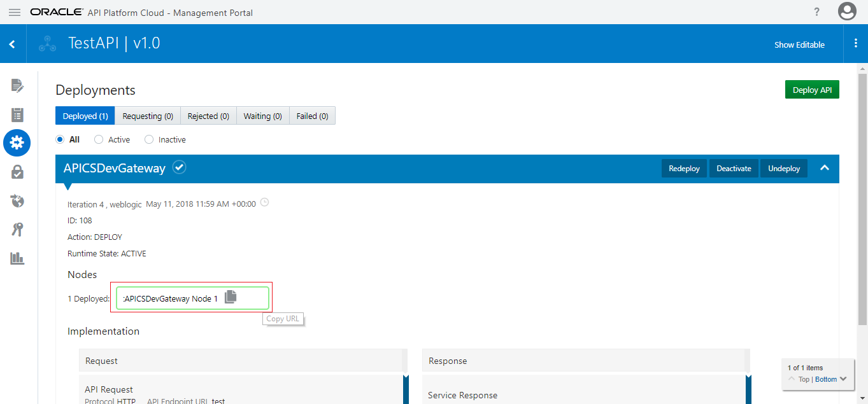Open the help question mark icon
The height and width of the screenshot is (404, 868).
coord(817,12)
